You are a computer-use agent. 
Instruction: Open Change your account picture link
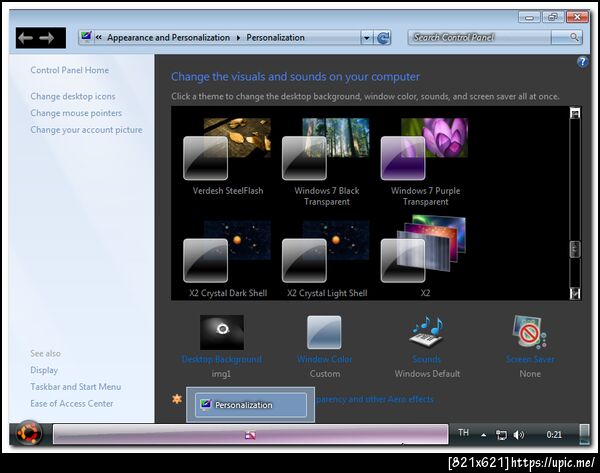pos(86,130)
